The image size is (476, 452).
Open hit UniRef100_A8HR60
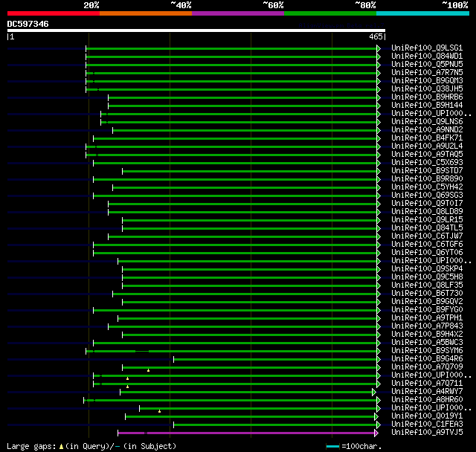point(427,400)
